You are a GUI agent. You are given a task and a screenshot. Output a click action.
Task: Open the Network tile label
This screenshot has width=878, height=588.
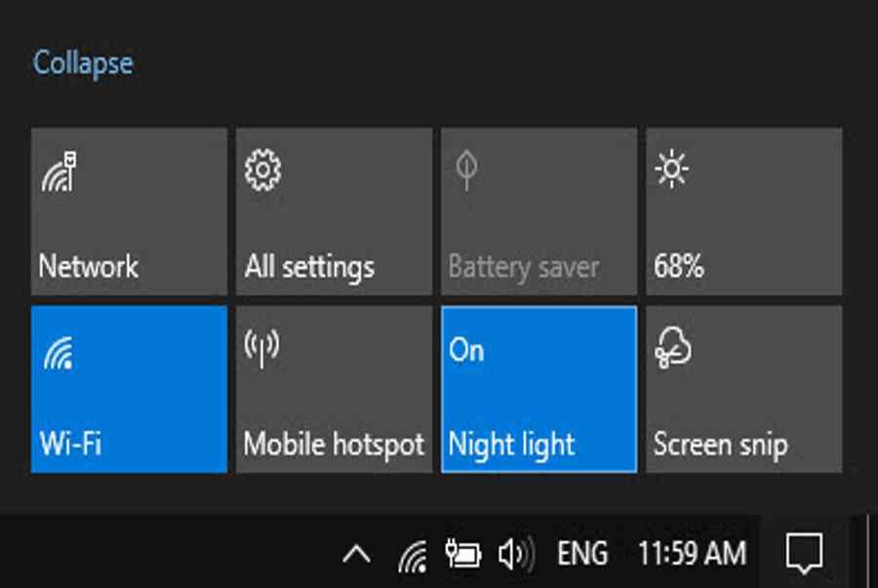tap(89, 266)
